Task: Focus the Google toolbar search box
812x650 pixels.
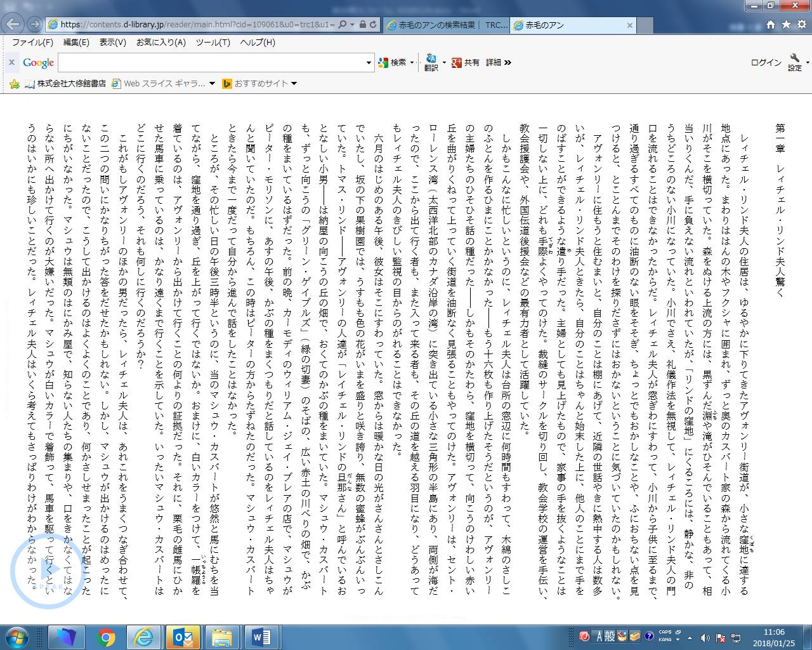Action: click(x=211, y=62)
